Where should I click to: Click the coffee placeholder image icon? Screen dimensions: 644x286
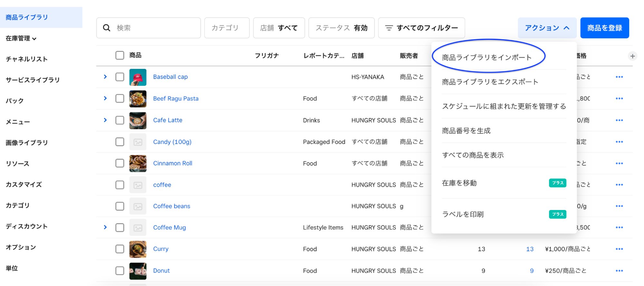[x=138, y=185]
